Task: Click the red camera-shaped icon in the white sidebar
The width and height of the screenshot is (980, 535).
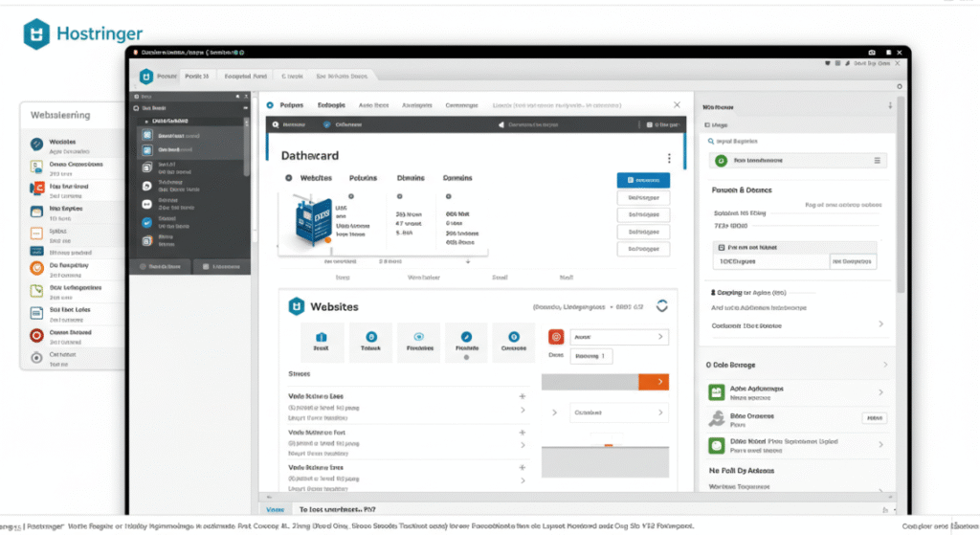Action: pos(37,189)
